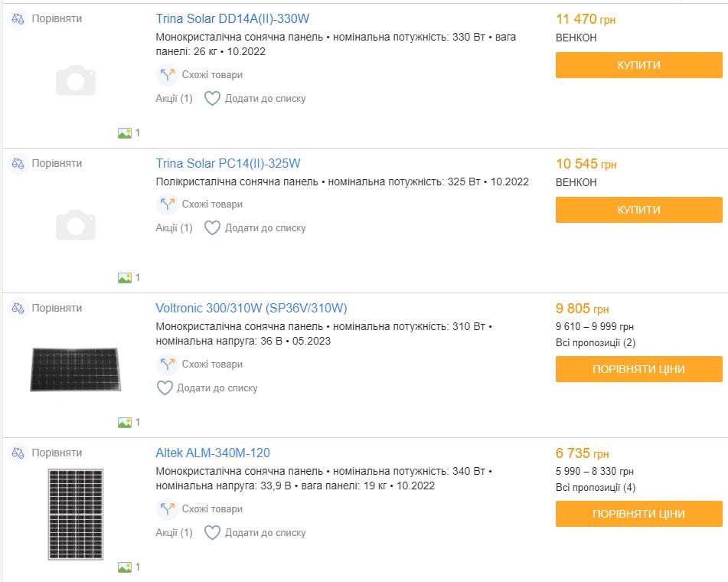Compare prices for Altek ALM-340M-120
The height and width of the screenshot is (582, 728).
[x=638, y=514]
